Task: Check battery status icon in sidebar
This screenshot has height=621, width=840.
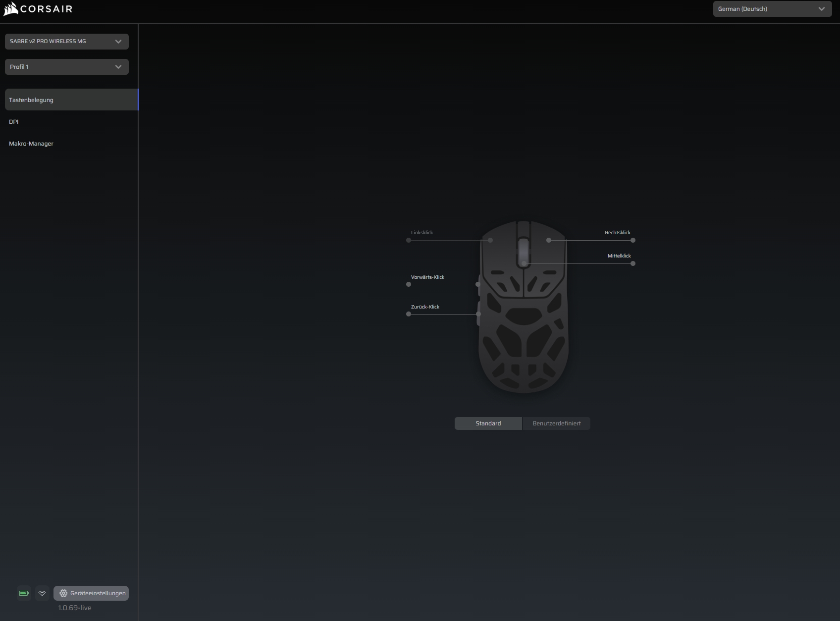Action: point(23,593)
